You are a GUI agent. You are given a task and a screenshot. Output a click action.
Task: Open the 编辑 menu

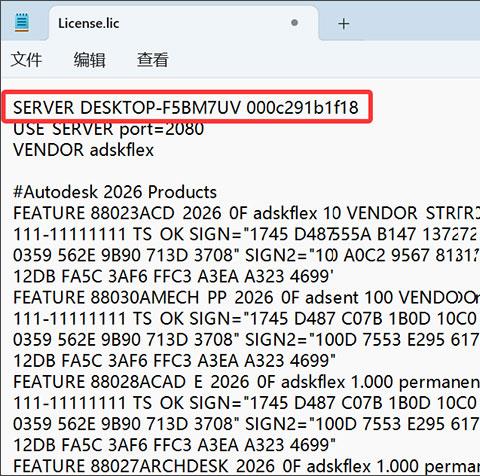pyautogui.click(x=89, y=60)
